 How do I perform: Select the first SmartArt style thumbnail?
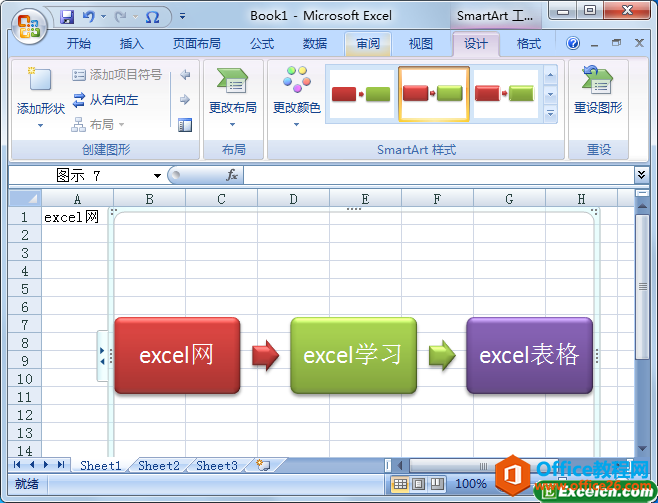coord(361,94)
